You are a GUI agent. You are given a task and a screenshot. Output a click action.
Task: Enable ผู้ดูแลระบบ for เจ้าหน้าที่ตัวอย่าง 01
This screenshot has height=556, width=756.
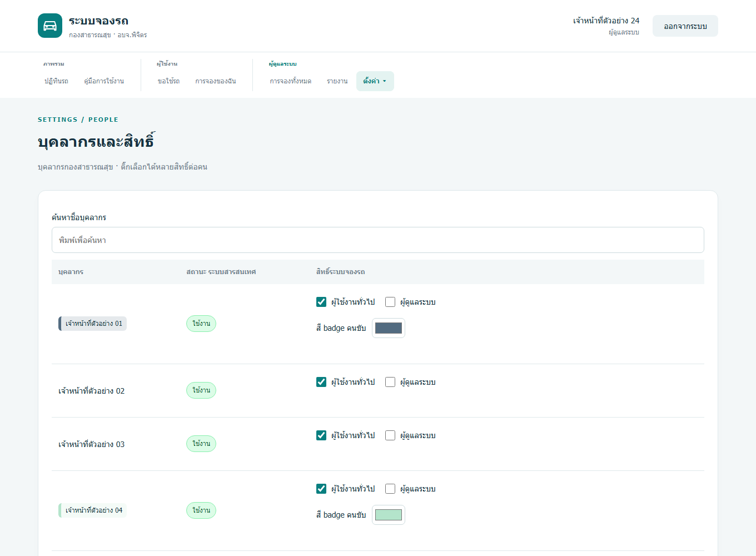pyautogui.click(x=390, y=302)
